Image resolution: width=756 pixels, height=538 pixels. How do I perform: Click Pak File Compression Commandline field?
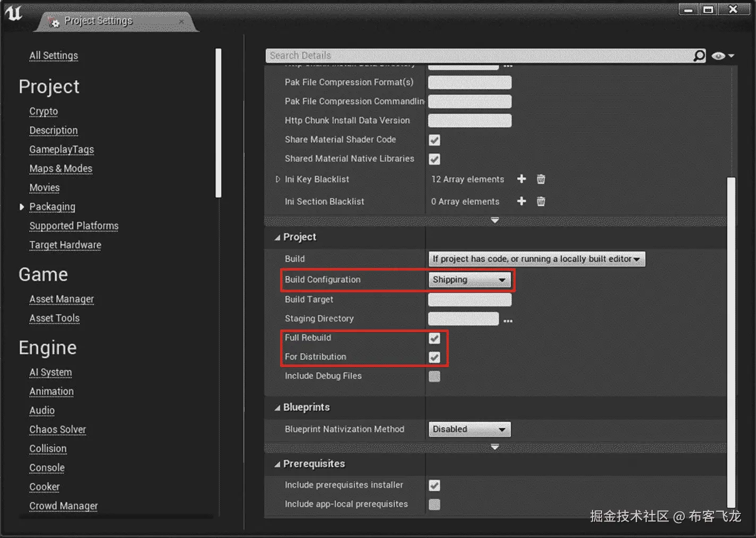[470, 101]
